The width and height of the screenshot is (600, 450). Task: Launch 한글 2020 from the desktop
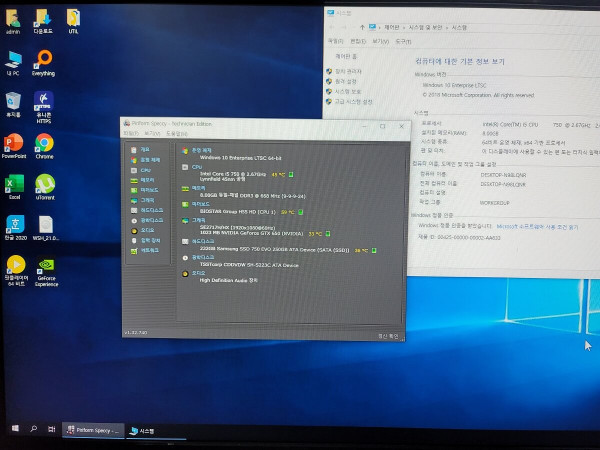click(15, 228)
